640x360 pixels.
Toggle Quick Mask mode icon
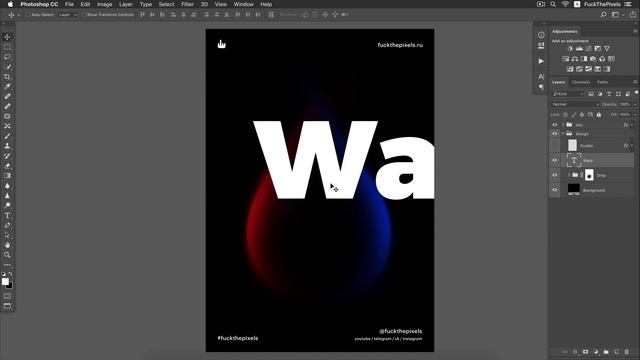click(7, 296)
